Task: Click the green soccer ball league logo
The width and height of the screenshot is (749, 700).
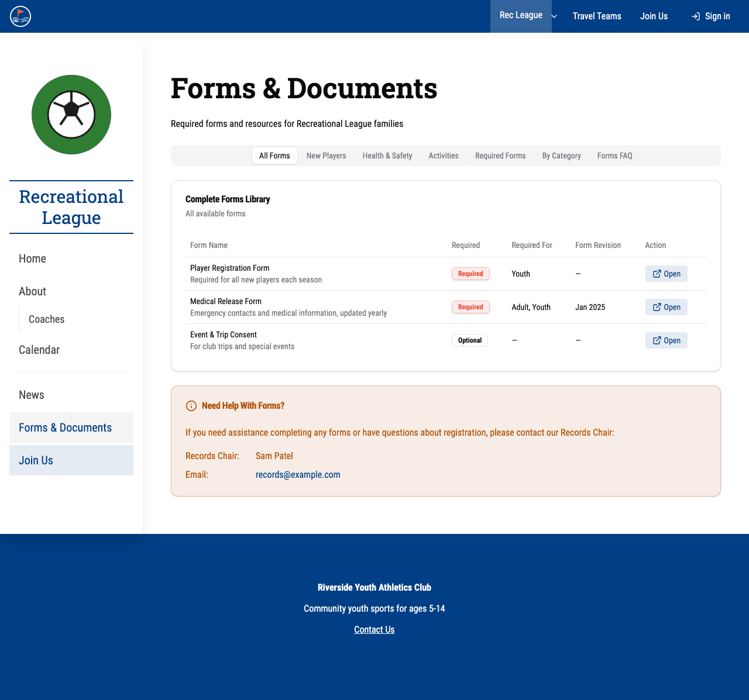Action: [71, 115]
